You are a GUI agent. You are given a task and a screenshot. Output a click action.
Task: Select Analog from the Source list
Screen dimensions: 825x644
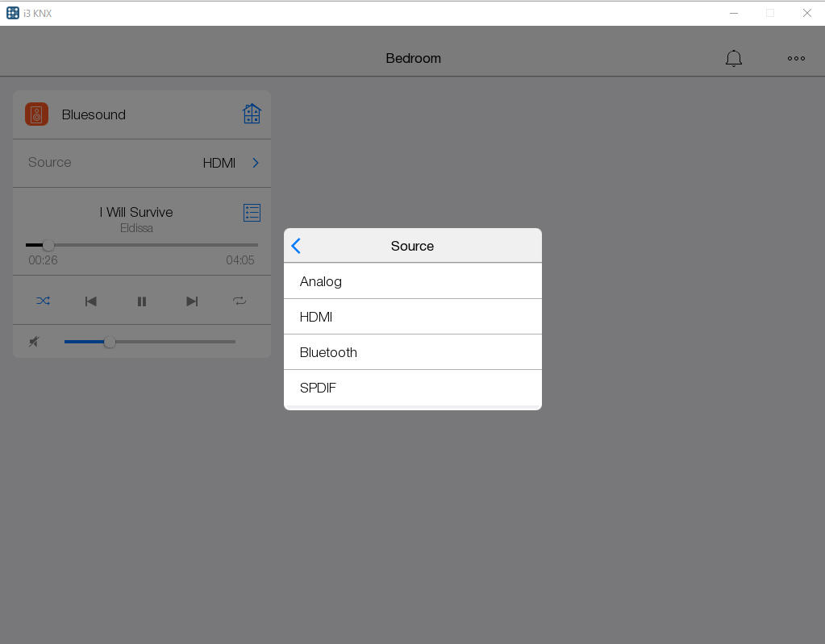pos(412,281)
